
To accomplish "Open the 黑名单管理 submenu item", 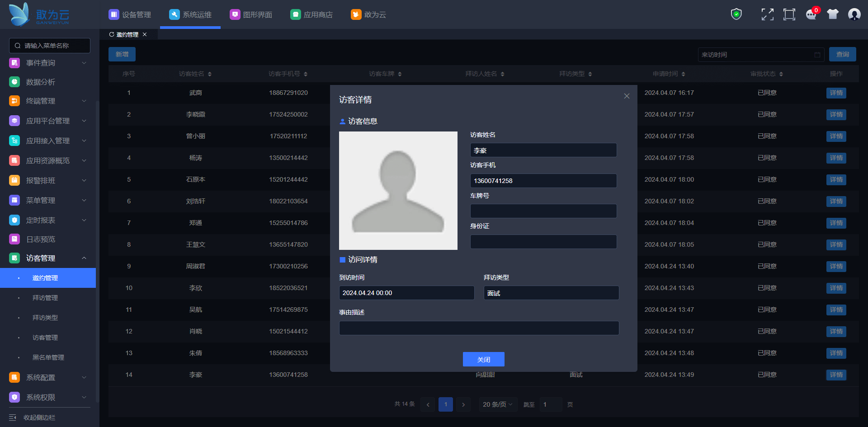I will [x=48, y=357].
